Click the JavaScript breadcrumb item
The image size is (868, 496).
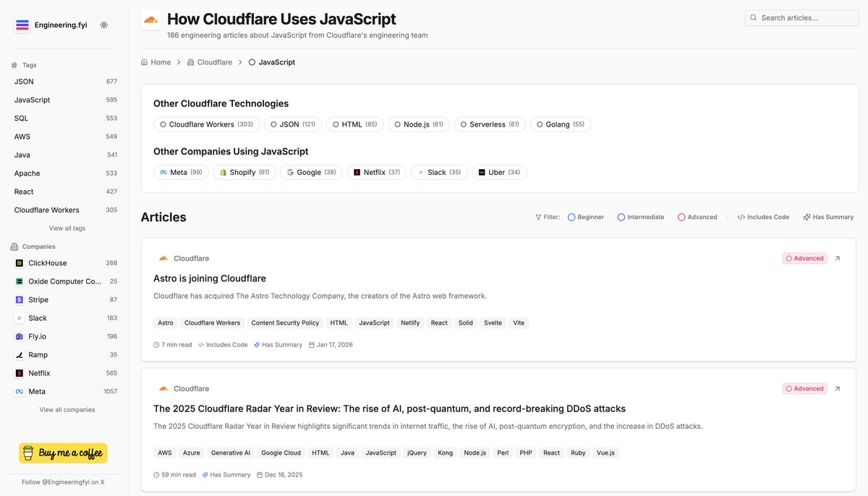coord(272,62)
